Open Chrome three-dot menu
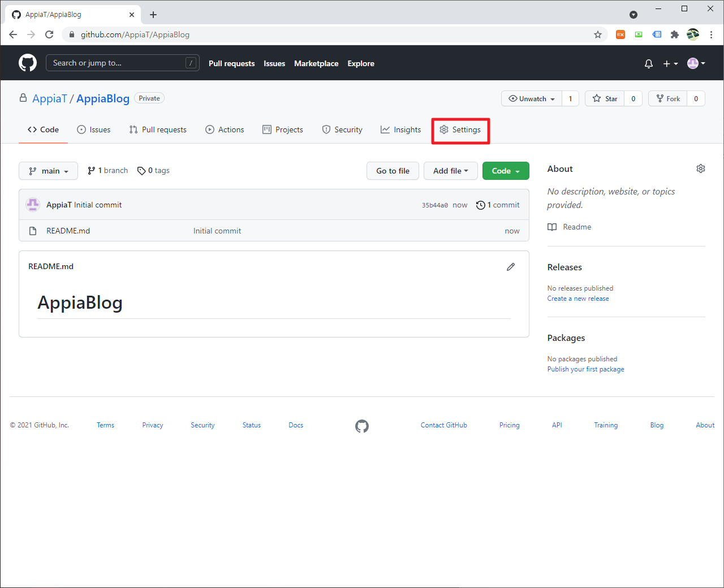724x588 pixels. pos(712,34)
